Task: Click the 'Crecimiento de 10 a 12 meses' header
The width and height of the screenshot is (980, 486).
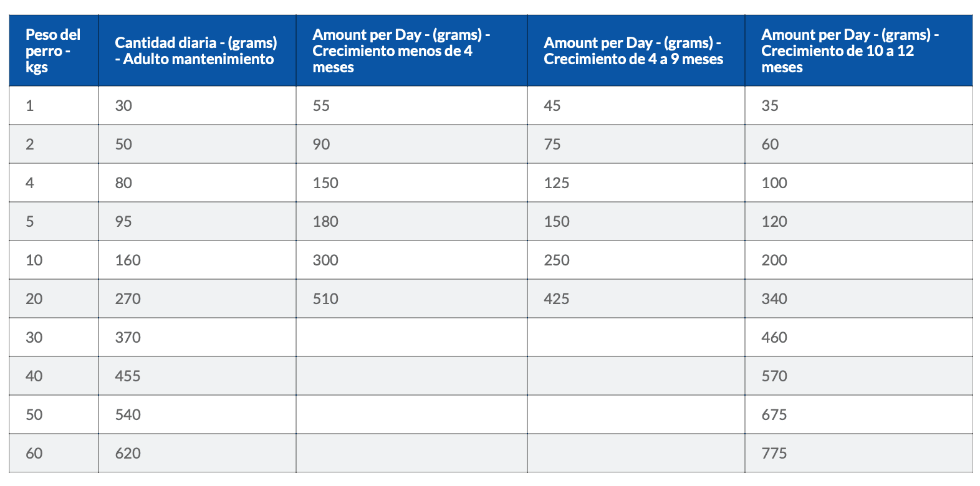Action: pos(858,50)
